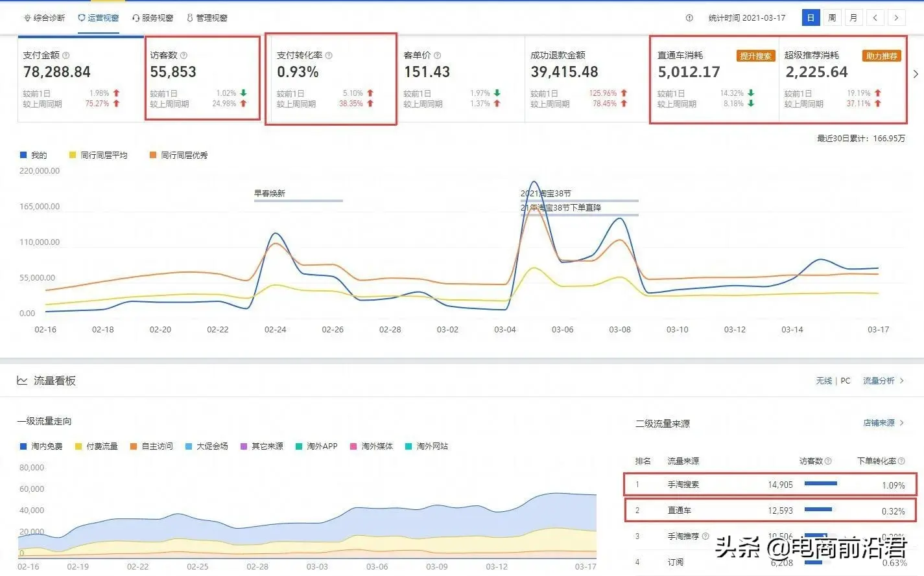Click help icon beside 访客数 metric
The image size is (924, 576).
pos(184,56)
